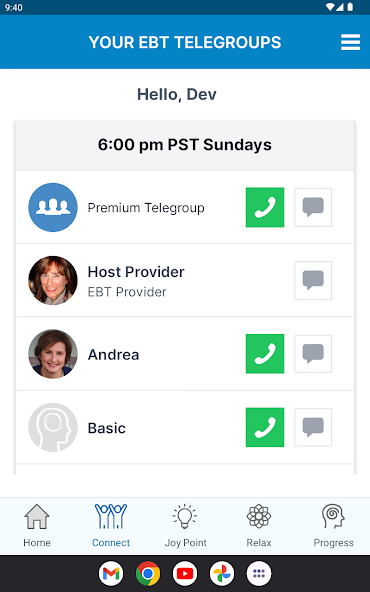Screen dimensions: 370x592
Task: Switch to the Relax tab
Action: coord(259,526)
